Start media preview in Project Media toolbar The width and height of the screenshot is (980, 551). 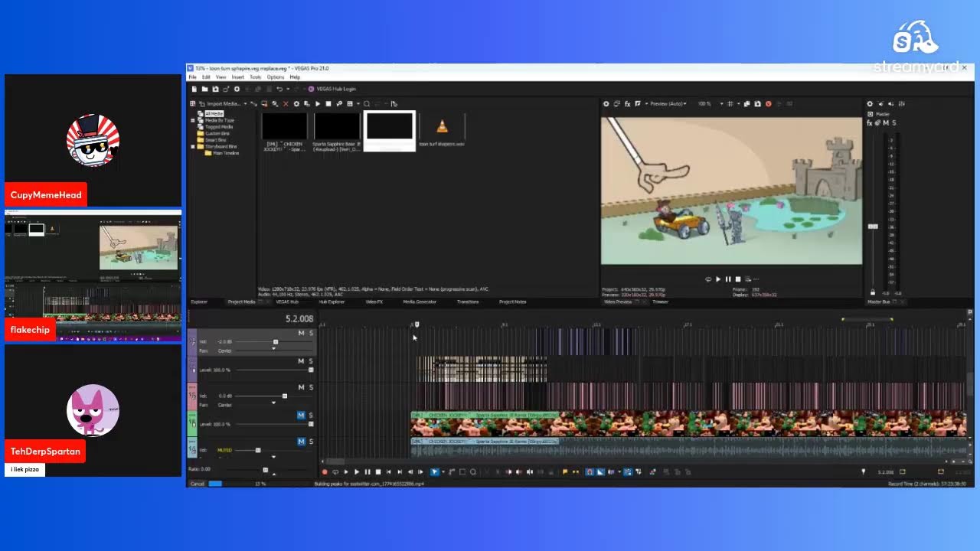[318, 103]
